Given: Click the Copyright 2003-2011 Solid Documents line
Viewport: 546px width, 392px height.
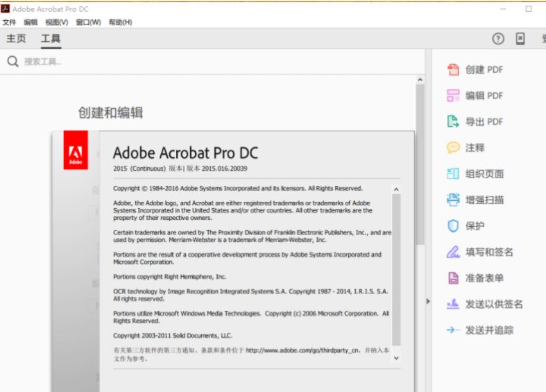Looking at the screenshot, I should [173, 336].
